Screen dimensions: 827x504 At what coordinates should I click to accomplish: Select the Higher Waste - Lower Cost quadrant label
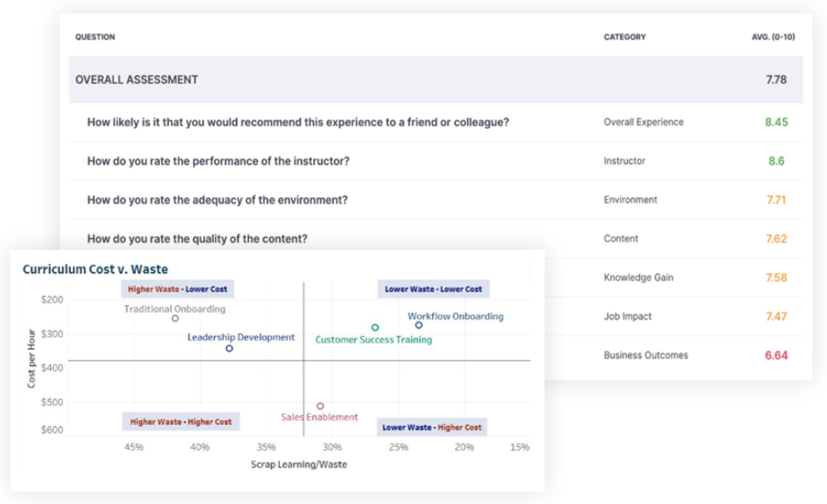click(180, 289)
